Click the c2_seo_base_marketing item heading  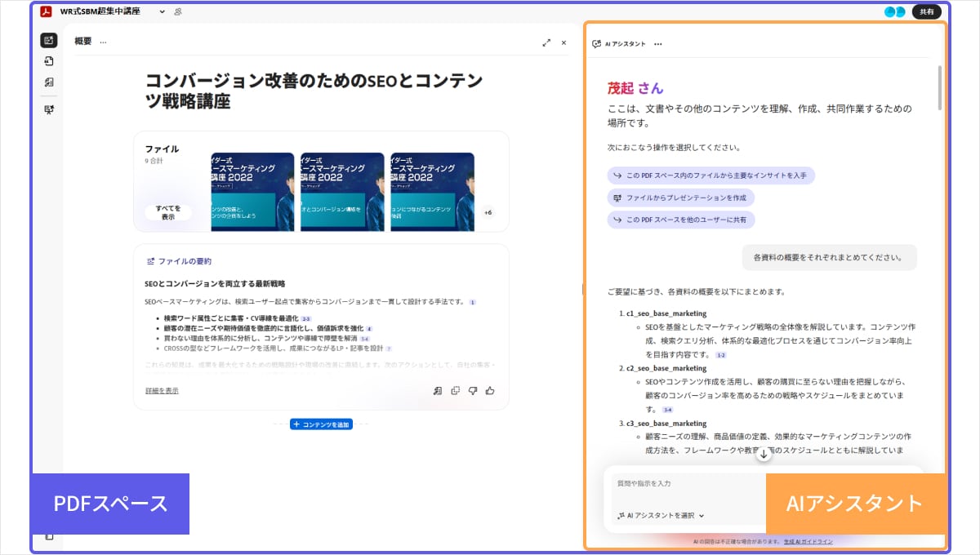pyautogui.click(x=666, y=369)
